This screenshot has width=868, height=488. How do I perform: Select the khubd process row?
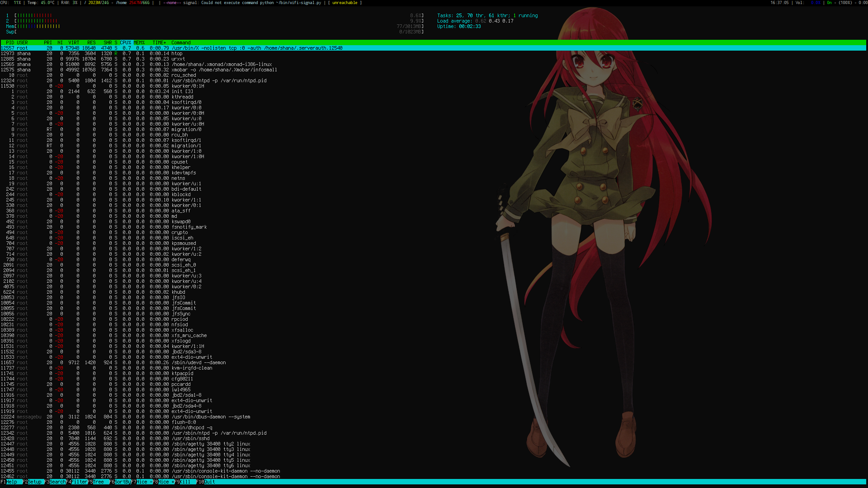point(433,292)
